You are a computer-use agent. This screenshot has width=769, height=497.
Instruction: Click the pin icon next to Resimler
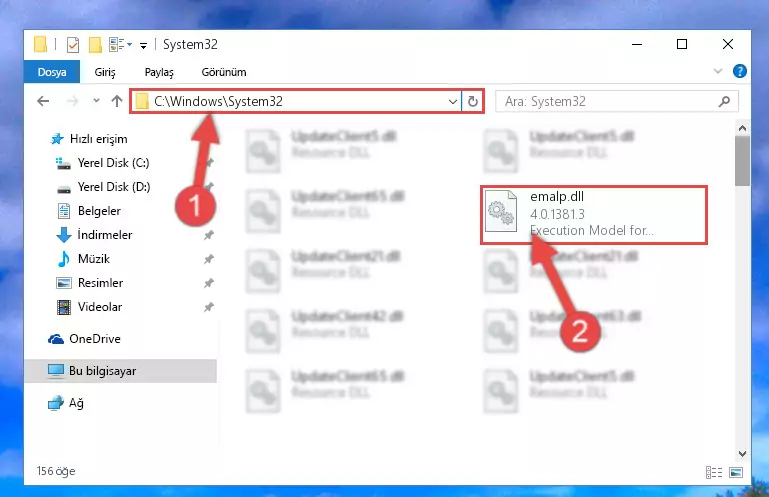point(208,283)
